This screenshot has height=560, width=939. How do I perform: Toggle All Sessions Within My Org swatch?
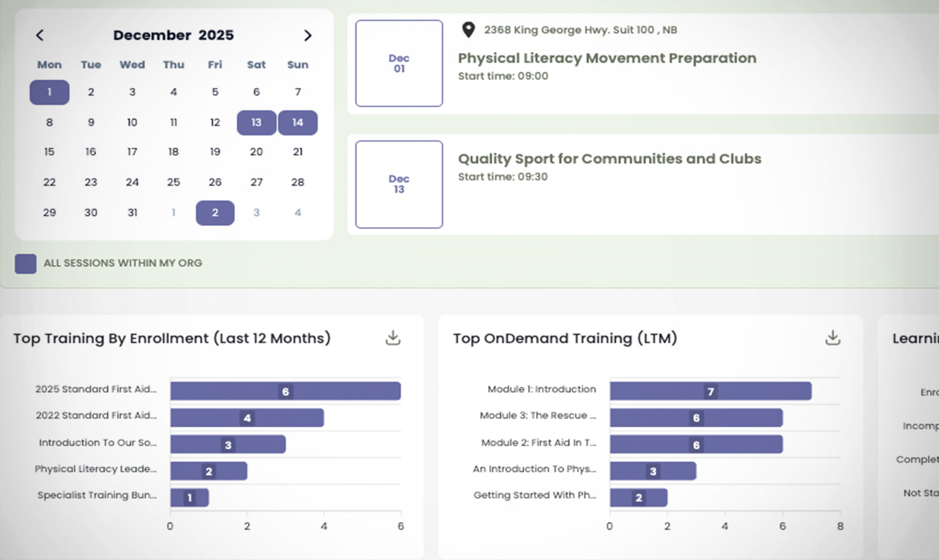point(25,263)
